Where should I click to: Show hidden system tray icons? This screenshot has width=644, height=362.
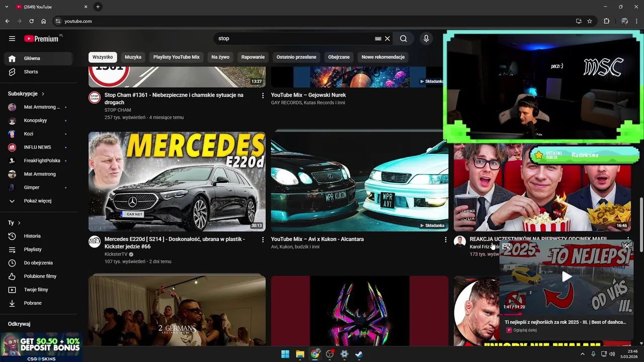pyautogui.click(x=583, y=354)
